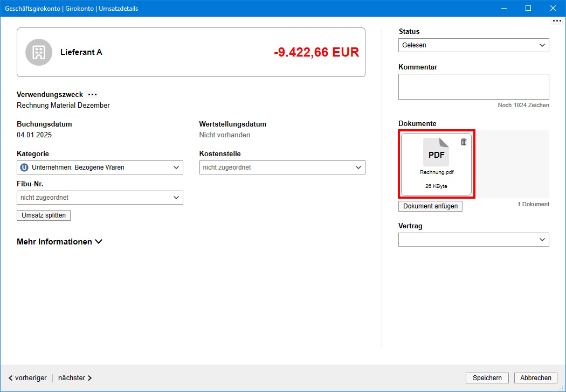
Task: Click the Umsatz splitten button
Action: coord(44,215)
